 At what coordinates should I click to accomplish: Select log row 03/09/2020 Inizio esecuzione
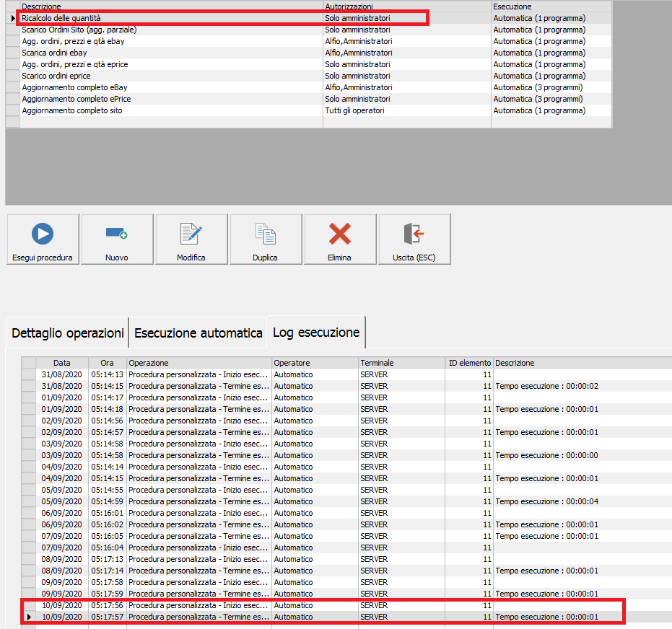click(347, 444)
